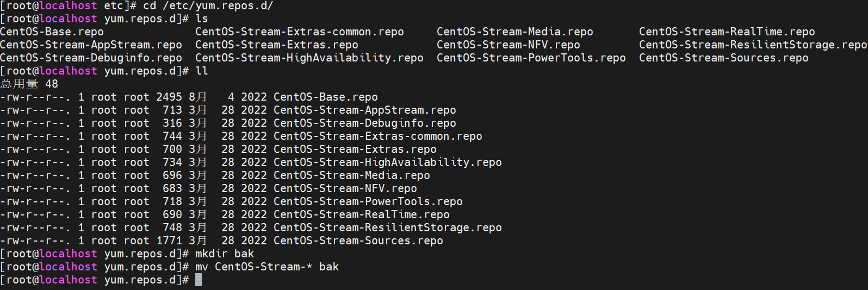Click the 'mkdir bak' command text
Screen dimensions: 868x290
(x=225, y=254)
